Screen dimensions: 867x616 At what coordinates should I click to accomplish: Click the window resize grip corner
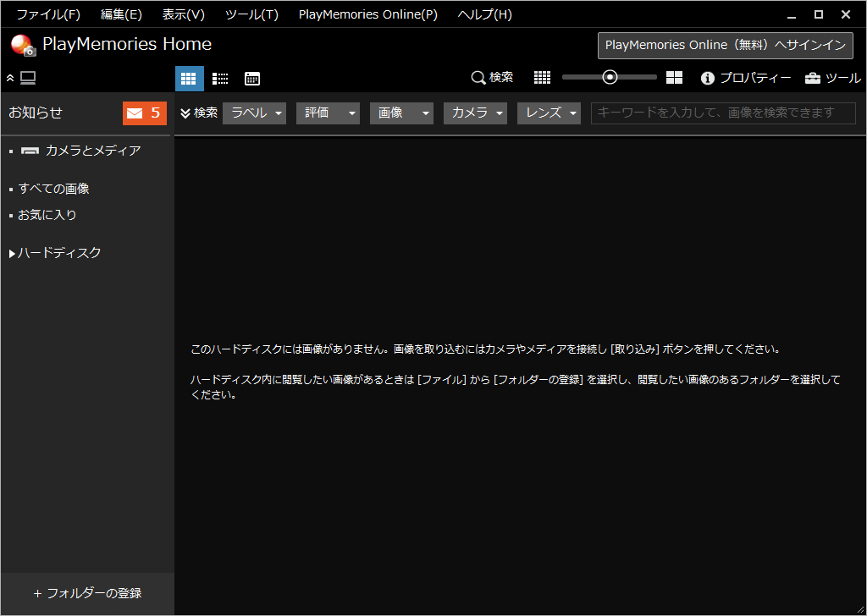coord(860,609)
